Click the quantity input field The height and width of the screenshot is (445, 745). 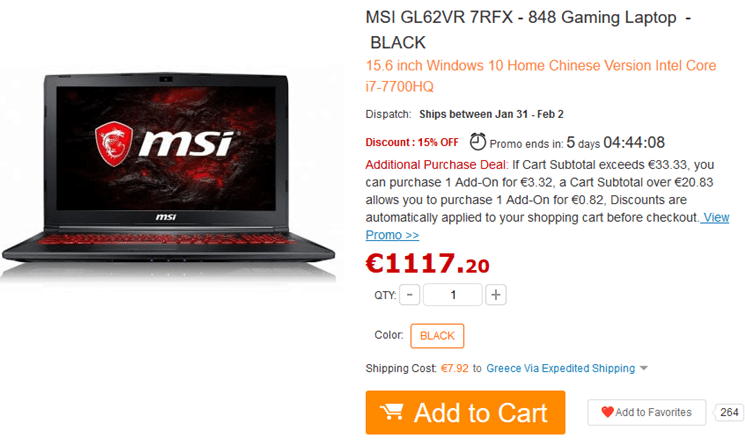453,295
